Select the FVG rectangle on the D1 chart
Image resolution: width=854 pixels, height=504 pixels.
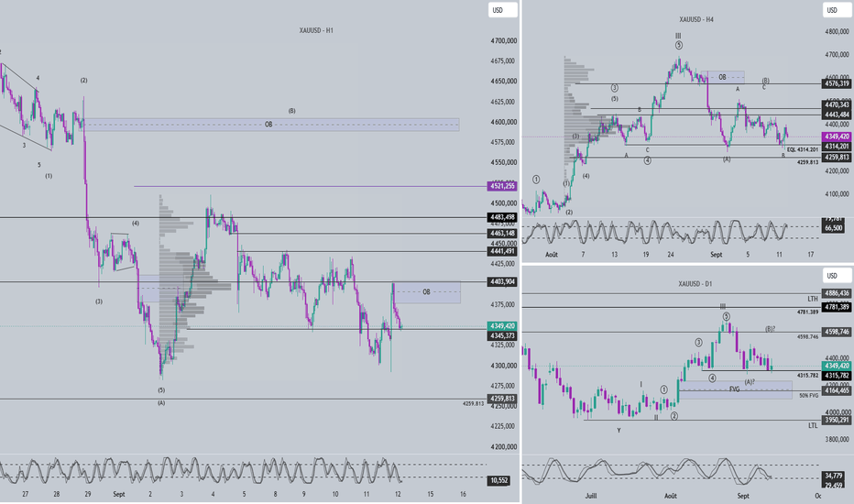click(736, 389)
